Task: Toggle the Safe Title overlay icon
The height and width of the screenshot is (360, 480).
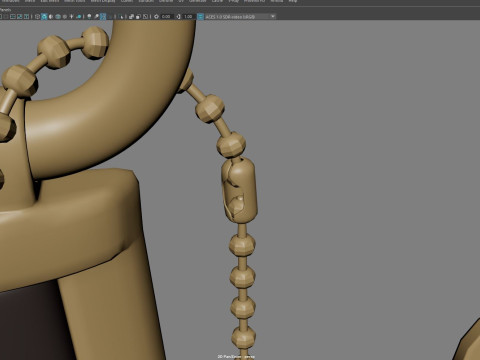Action: click(x=26, y=17)
